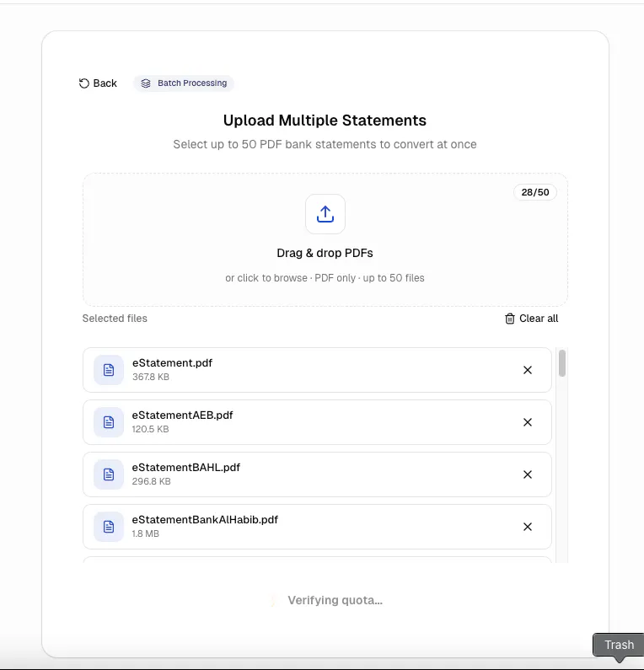Click the Verifying quota... status button
This screenshot has height=670, width=644.
coord(325,600)
